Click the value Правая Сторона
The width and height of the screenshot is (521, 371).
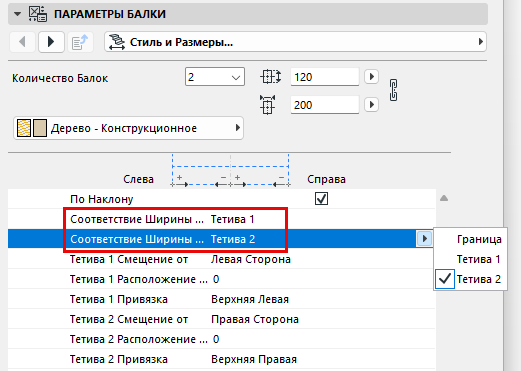pyautogui.click(x=255, y=319)
